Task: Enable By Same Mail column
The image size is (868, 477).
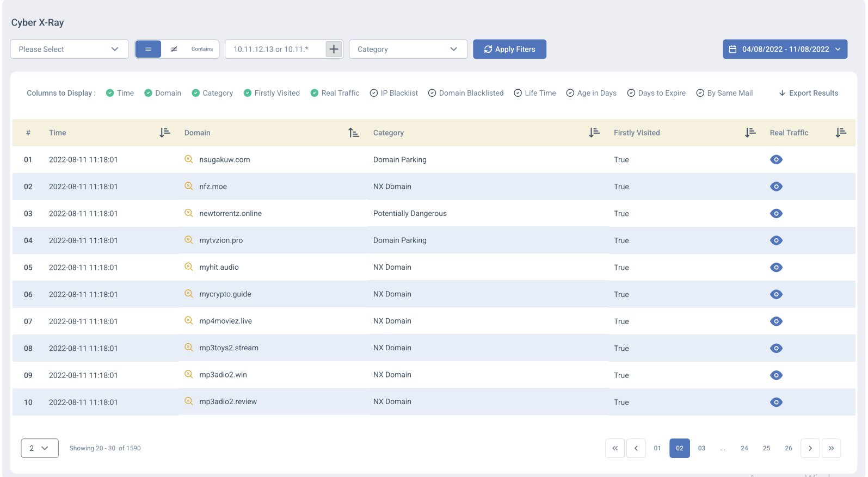Action: click(724, 93)
